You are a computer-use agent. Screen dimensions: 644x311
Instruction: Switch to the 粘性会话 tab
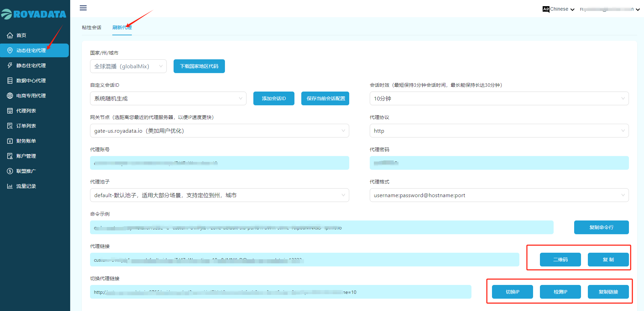[91, 27]
